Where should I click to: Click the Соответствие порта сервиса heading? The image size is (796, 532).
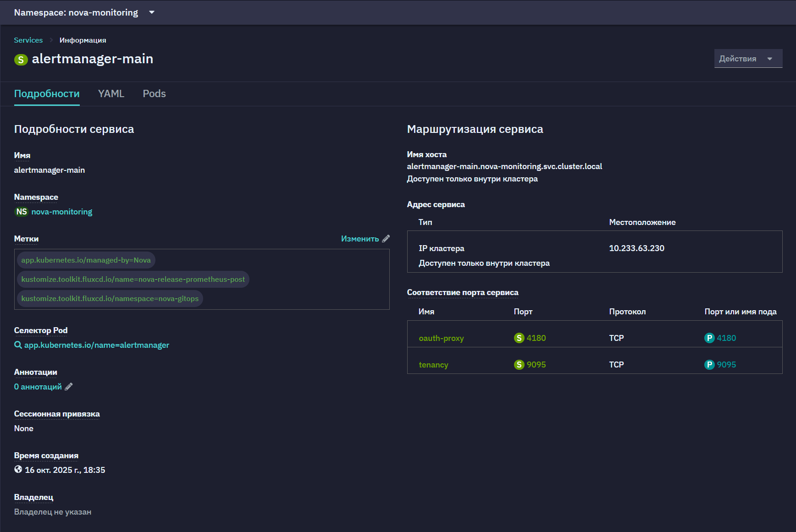tap(463, 292)
